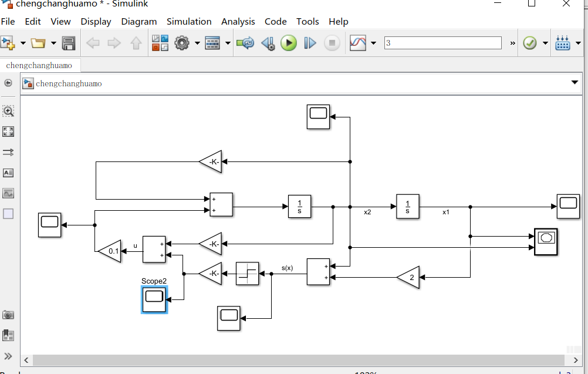
Task: Click the Open folder icon
Action: (38, 43)
